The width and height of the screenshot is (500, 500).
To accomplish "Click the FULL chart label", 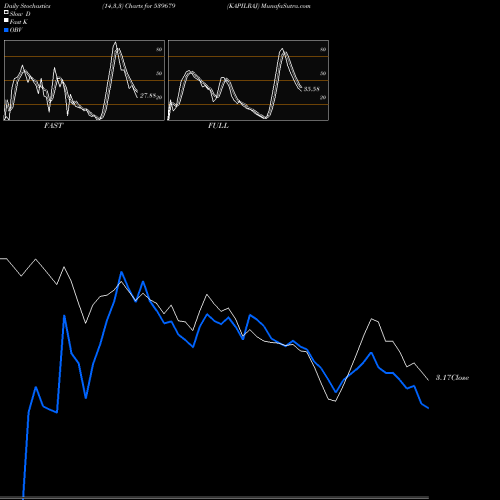I will (218, 126).
